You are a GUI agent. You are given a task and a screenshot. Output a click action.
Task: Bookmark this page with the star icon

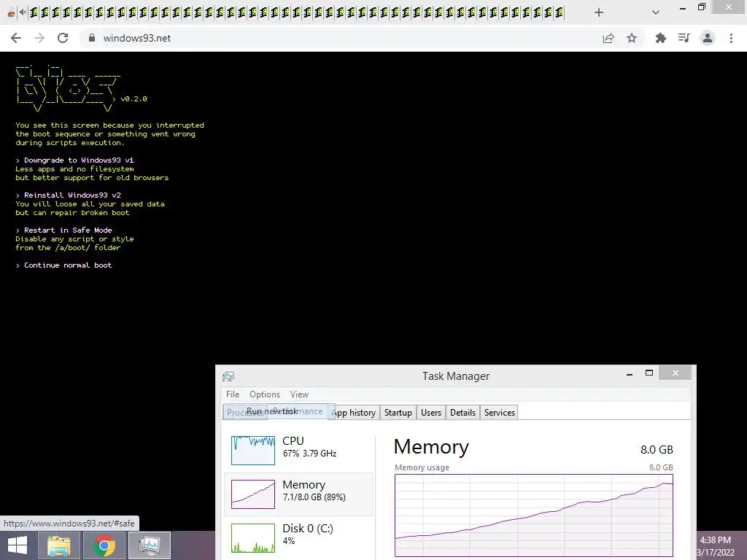point(632,38)
